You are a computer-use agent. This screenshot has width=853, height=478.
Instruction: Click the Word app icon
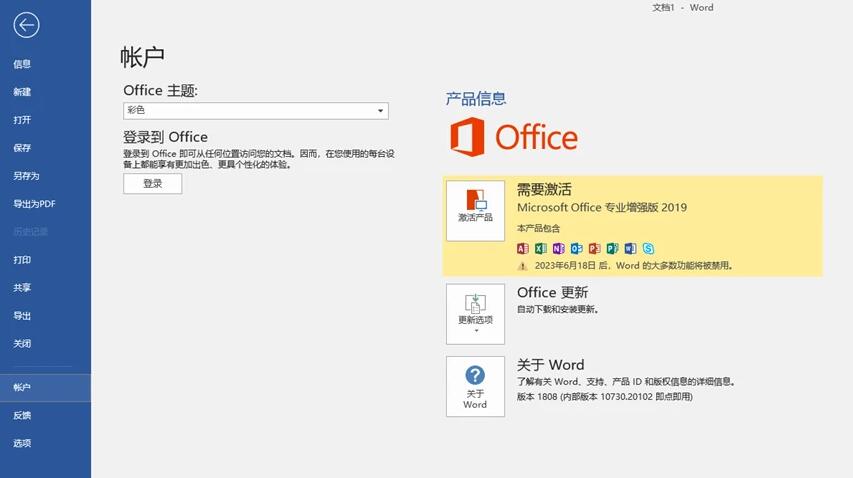631,249
